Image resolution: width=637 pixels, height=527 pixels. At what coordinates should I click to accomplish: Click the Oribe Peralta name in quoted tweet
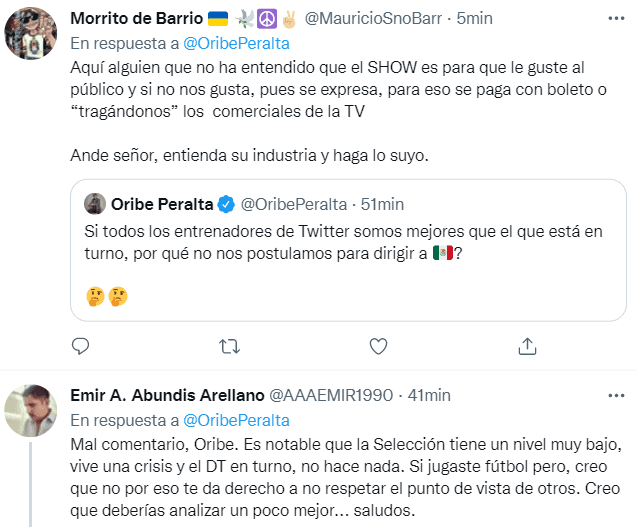pyautogui.click(x=162, y=204)
